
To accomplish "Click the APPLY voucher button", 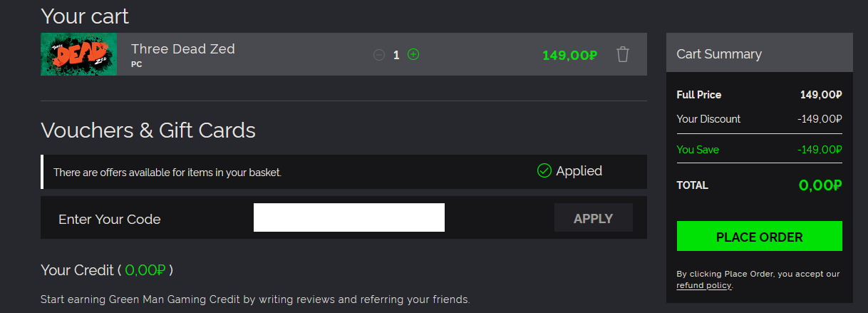I will click(x=594, y=218).
